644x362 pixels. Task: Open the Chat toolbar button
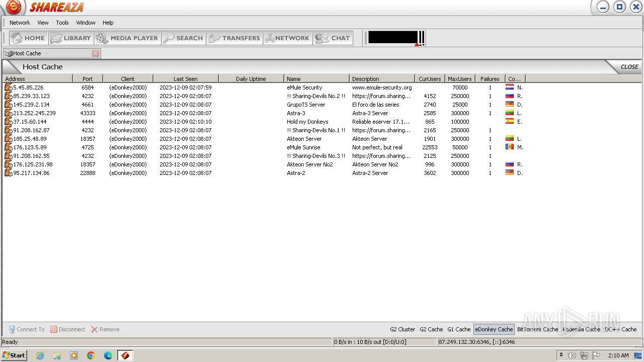tap(333, 38)
